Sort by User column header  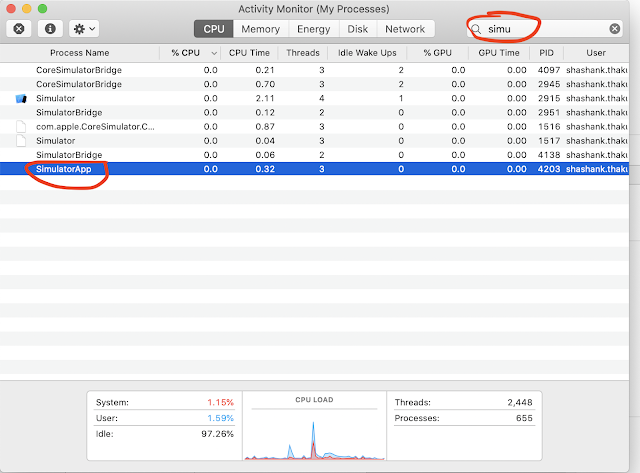pos(596,53)
